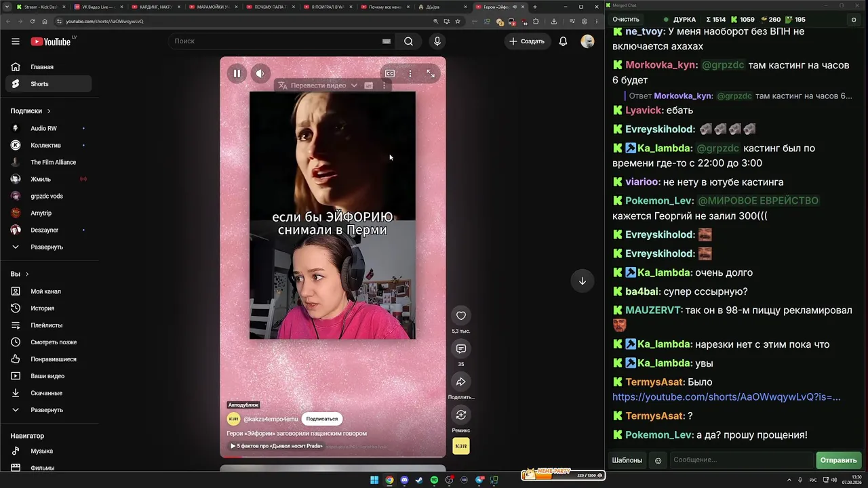This screenshot has width=868, height=488.
Task: Send the chat message with 'Отправить'
Action: 839,460
